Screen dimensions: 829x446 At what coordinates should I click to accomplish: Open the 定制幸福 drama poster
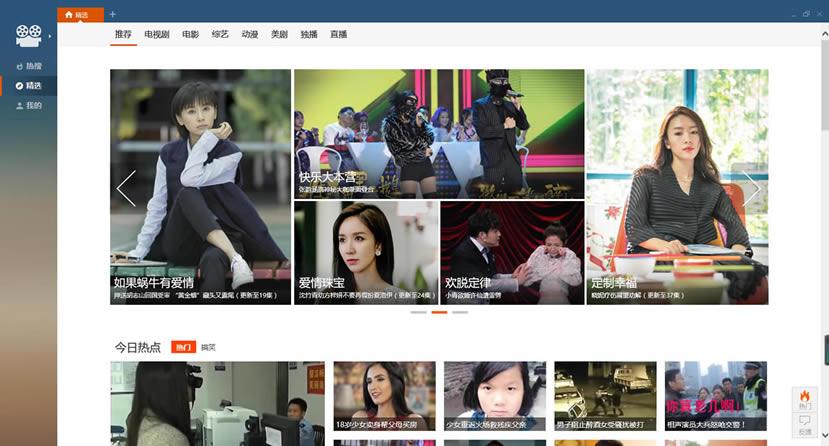pos(677,187)
